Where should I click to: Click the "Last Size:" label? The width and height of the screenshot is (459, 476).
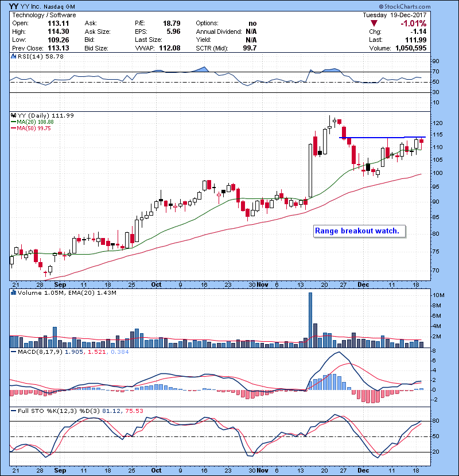(x=149, y=40)
